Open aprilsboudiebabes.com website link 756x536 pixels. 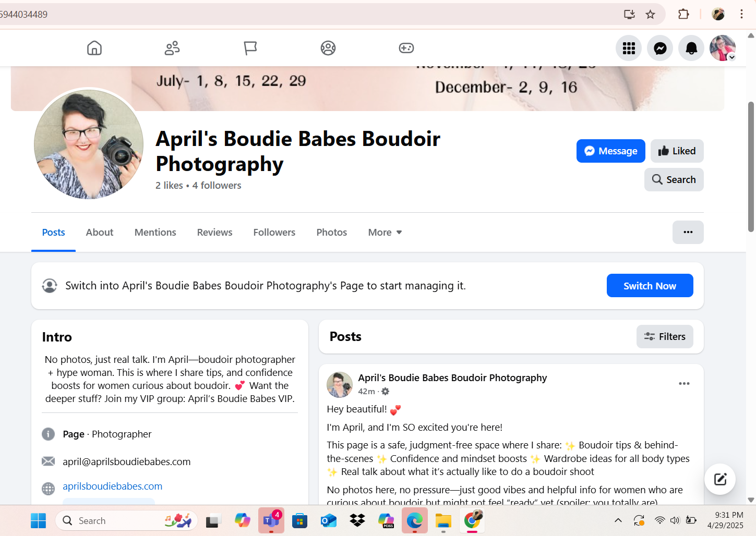coord(113,486)
